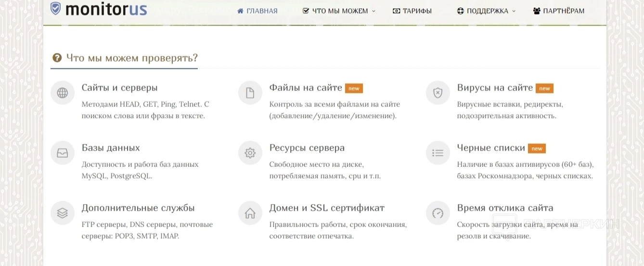Open the Домен и SSL сертификат heading
Viewport: 644px width, 266px height.
[327, 208]
